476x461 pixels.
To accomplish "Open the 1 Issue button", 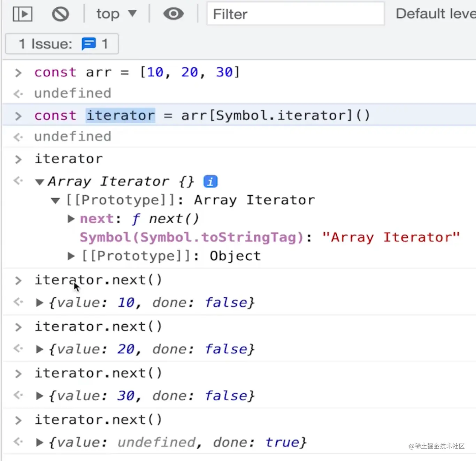I will tap(62, 44).
